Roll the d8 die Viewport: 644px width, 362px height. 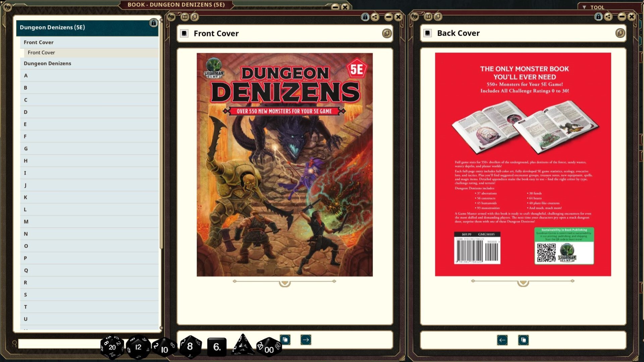(x=190, y=347)
